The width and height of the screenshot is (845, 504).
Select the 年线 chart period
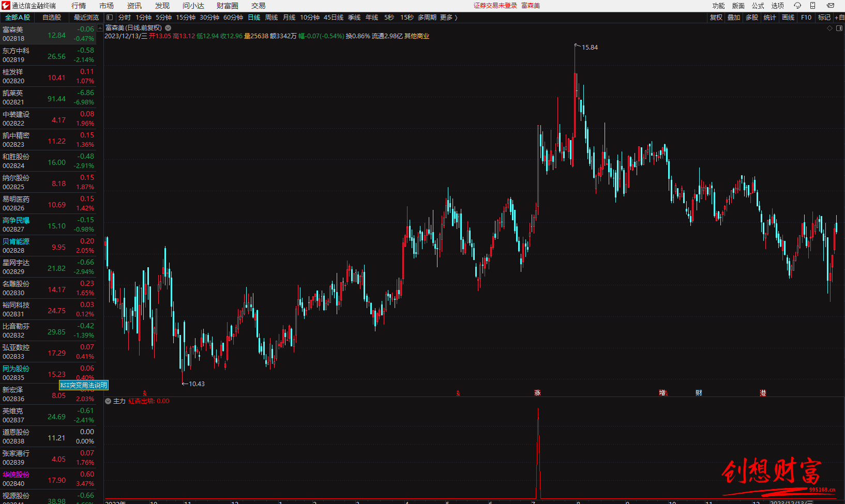coord(372,18)
